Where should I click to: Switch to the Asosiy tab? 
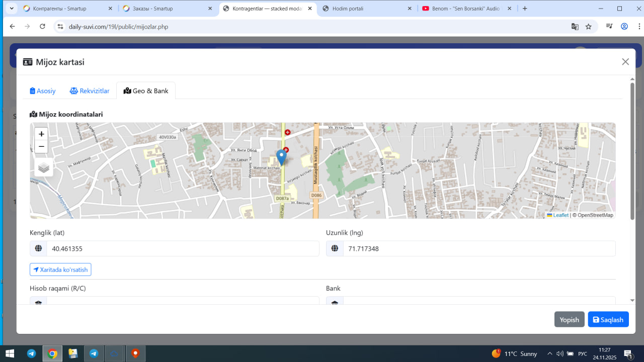click(x=43, y=91)
